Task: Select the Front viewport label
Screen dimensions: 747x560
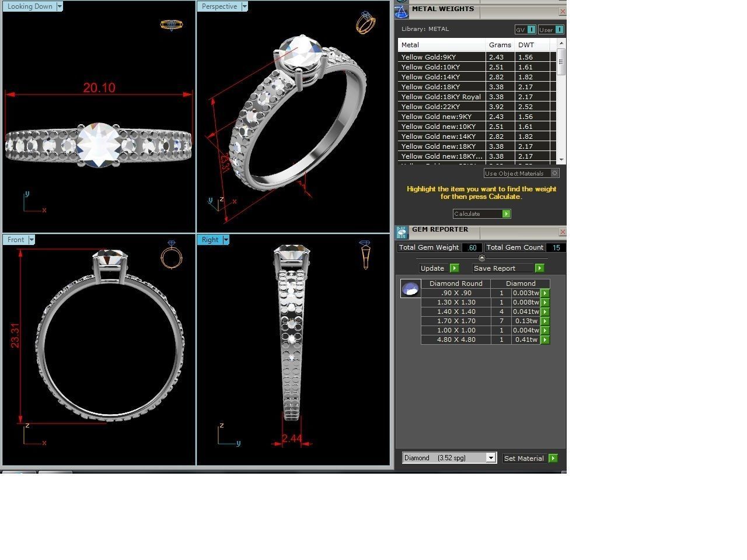Action: (x=16, y=240)
